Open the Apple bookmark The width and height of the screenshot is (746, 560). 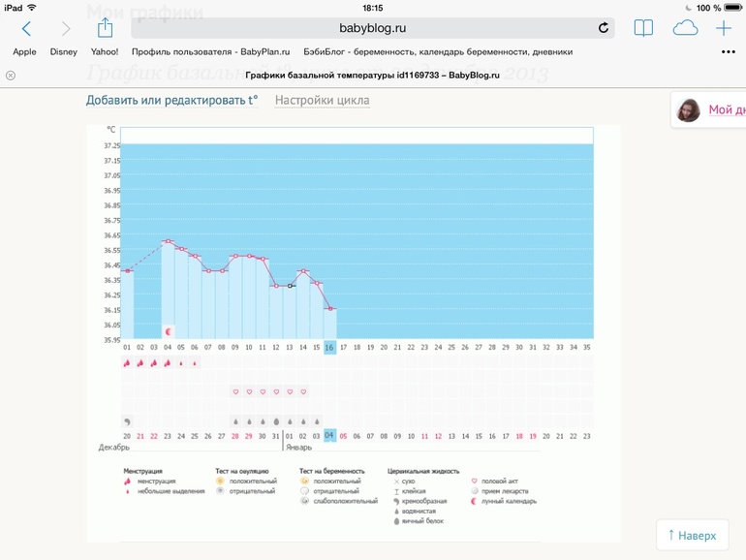24,52
